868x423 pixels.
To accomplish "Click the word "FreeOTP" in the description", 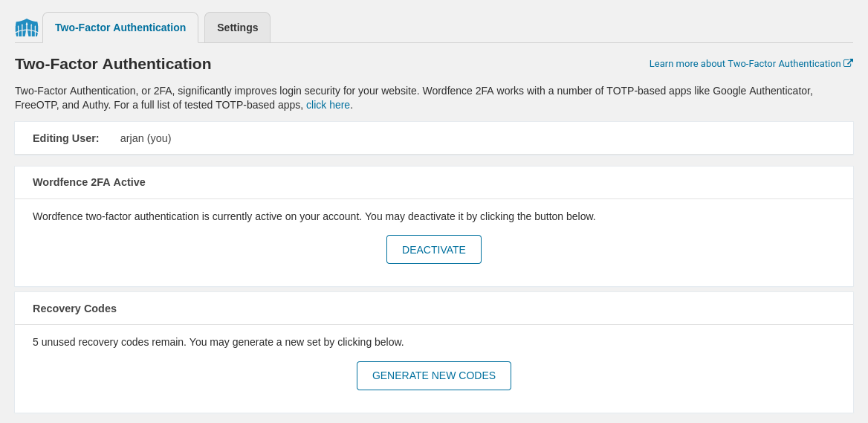I will pyautogui.click(x=36, y=105).
